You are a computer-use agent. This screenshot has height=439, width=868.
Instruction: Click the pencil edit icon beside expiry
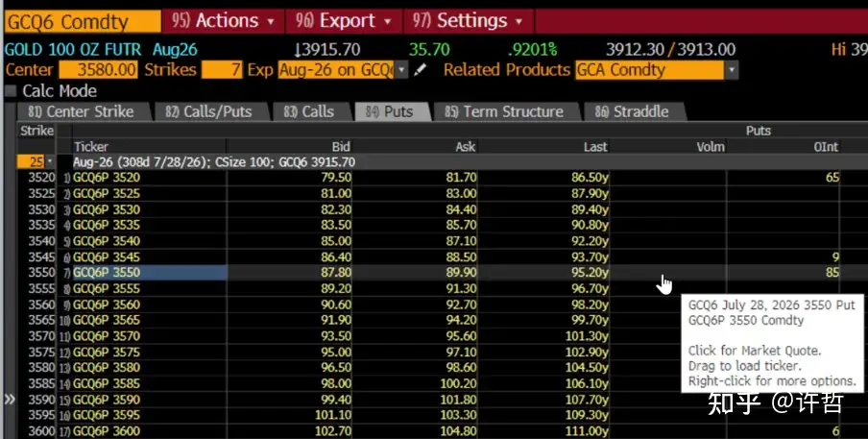(420, 70)
